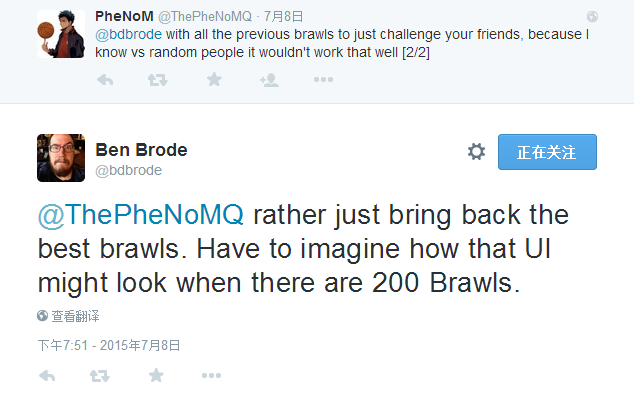Open PheNoM's basketball avatar
Viewport: 634px width, 414px height.
coord(61,34)
